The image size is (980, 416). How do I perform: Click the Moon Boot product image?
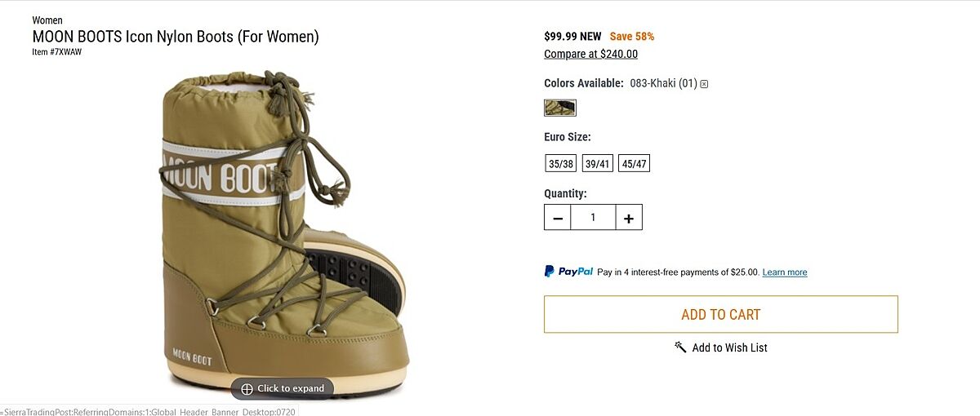278,228
